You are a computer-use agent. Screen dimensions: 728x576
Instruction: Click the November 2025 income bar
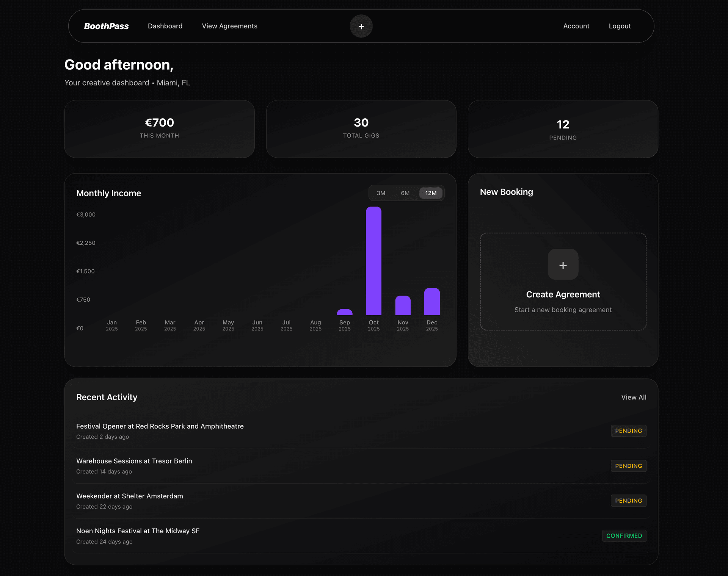point(403,305)
